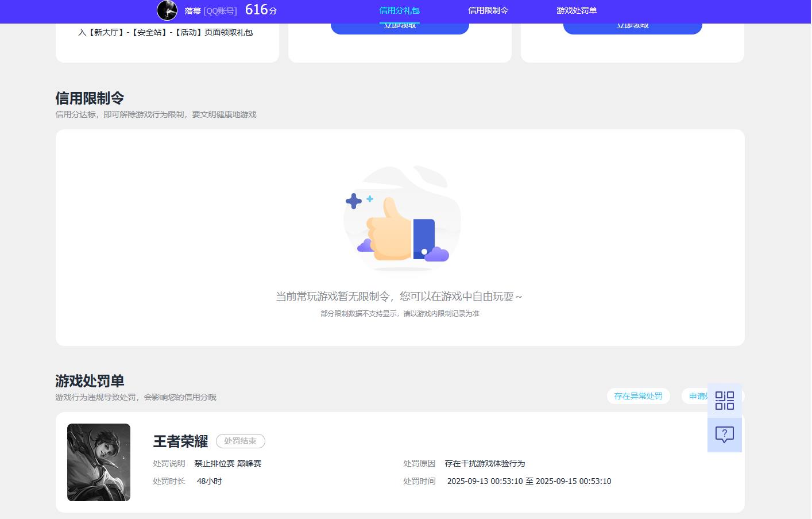This screenshot has width=812, height=519.
Task: Open the QR code panel icon
Action: pyautogui.click(x=724, y=401)
